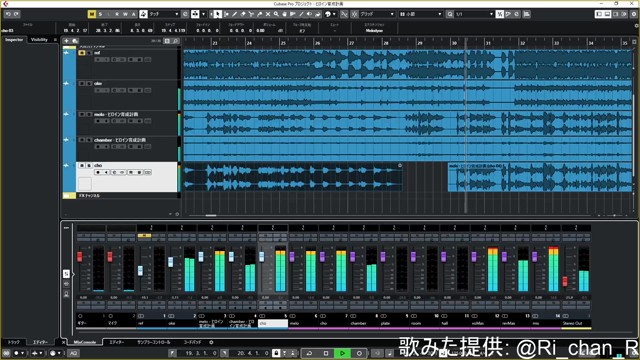This screenshot has height=360, width=640.
Task: Select the oke track in list
Action: point(127,95)
